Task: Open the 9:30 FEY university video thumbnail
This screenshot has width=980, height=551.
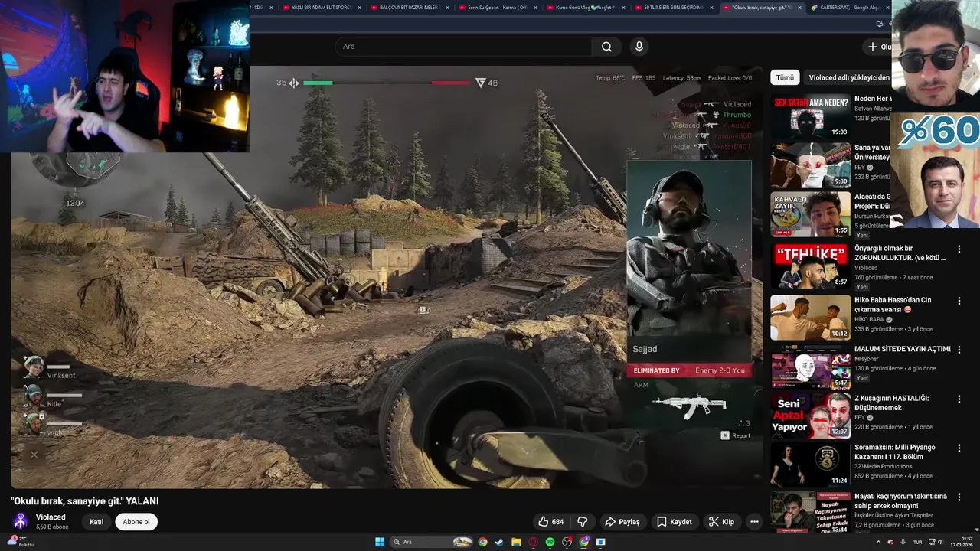Action: coord(810,165)
